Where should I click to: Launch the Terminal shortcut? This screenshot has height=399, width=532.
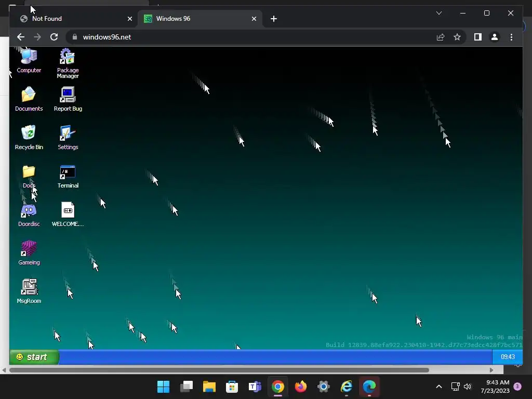coord(68,176)
